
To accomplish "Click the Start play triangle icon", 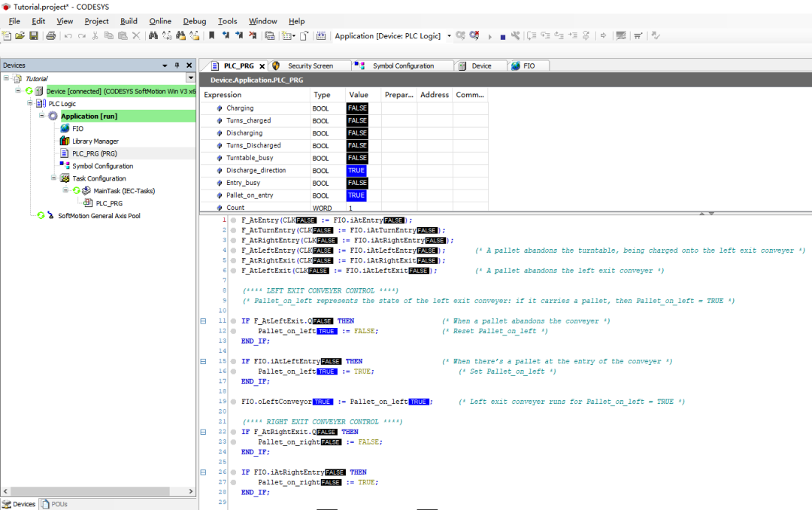I will coord(490,36).
